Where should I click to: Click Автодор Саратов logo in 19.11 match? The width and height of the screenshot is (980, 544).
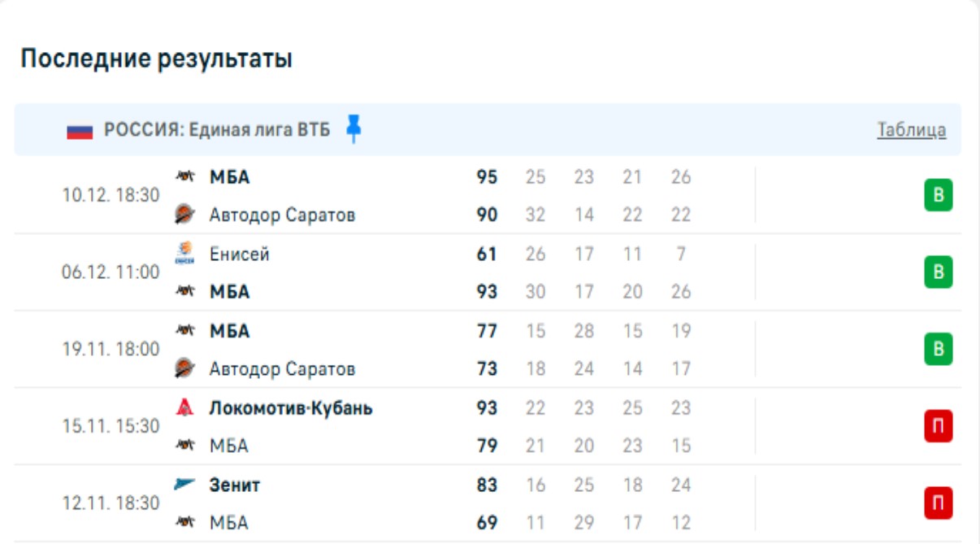tap(185, 369)
